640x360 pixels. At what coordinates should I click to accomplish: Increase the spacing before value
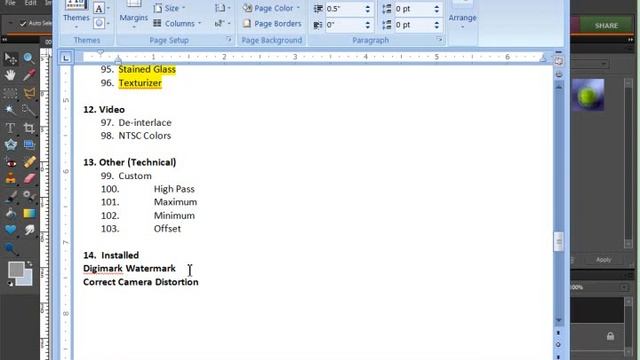point(437,6)
